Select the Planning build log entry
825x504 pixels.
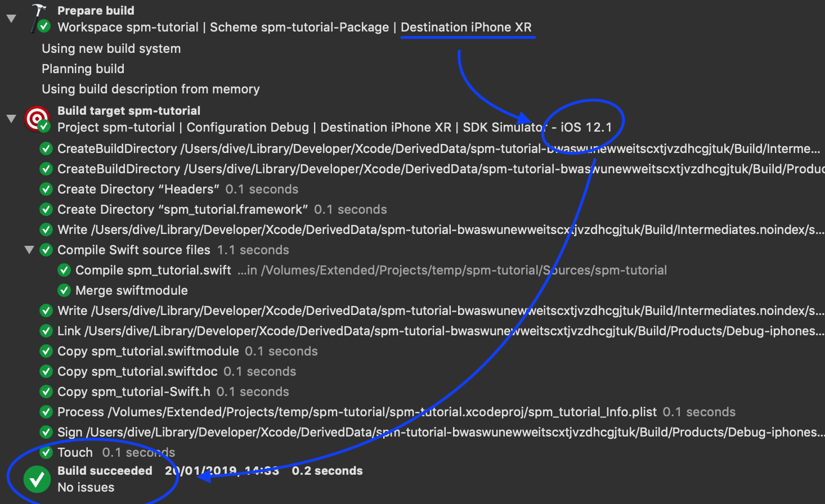(83, 69)
